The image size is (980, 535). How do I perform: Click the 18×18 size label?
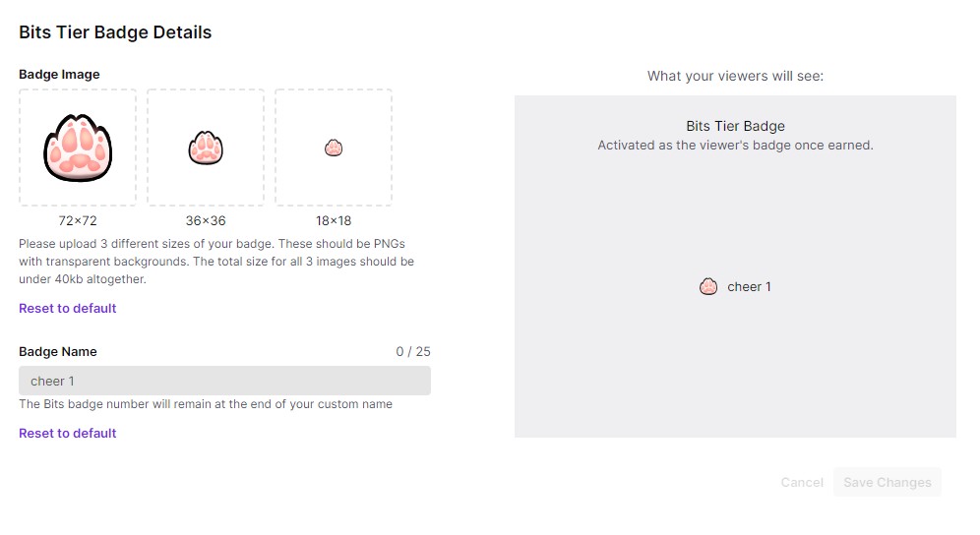pos(334,220)
